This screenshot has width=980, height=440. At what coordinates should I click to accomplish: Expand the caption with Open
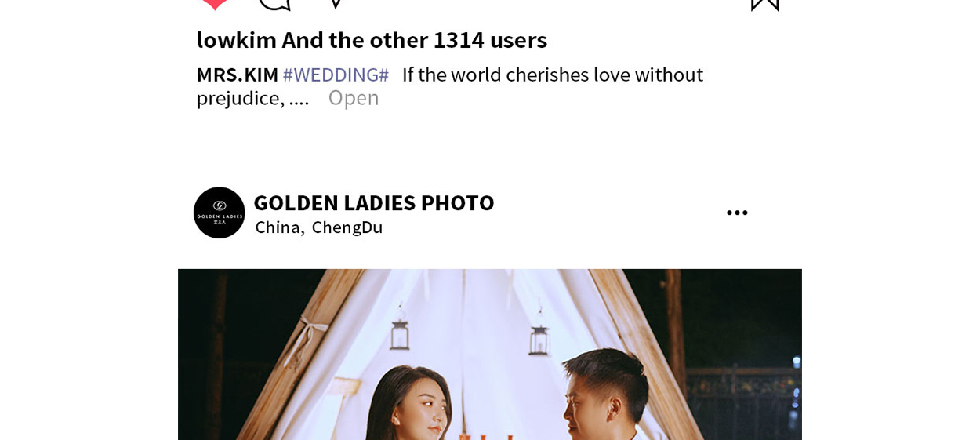(x=354, y=97)
